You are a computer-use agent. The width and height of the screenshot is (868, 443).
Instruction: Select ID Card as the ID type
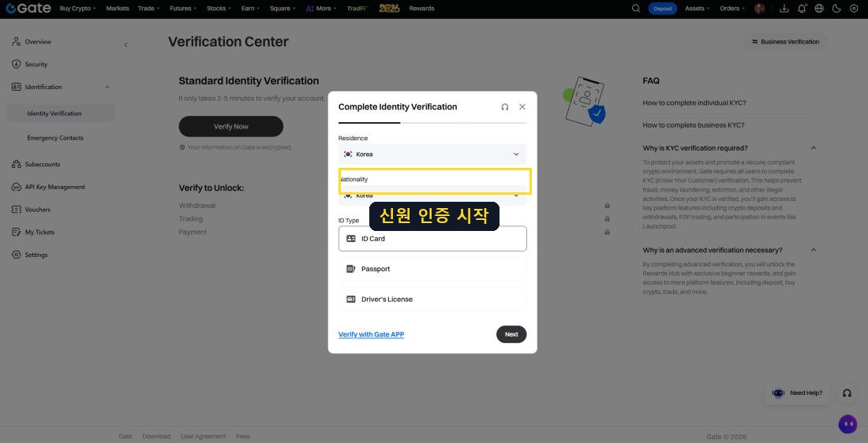coord(432,238)
